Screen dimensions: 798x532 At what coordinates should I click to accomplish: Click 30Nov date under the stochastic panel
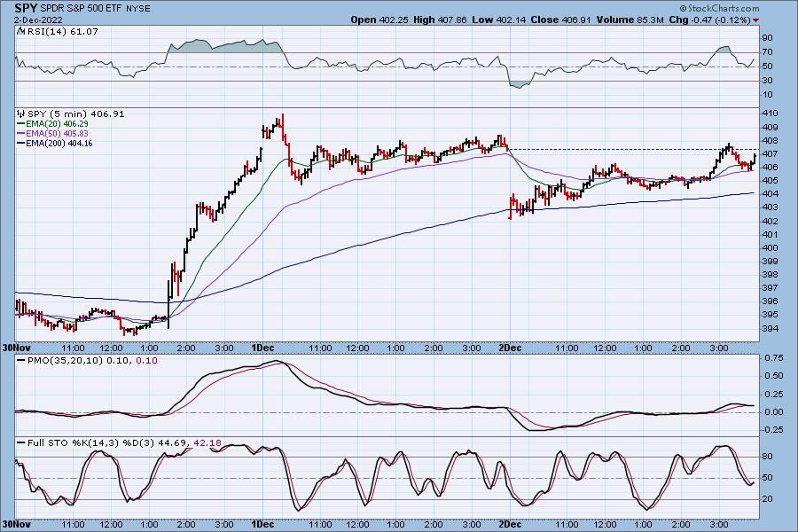[x=18, y=524]
